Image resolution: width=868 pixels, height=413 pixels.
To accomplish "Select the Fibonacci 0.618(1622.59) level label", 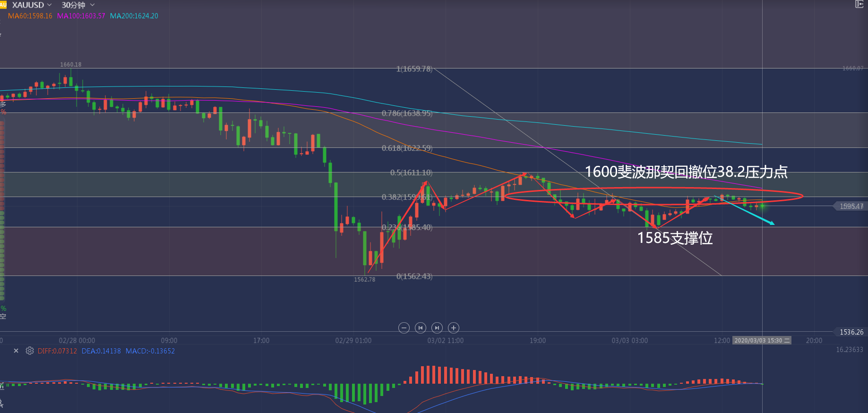I will pos(407,148).
